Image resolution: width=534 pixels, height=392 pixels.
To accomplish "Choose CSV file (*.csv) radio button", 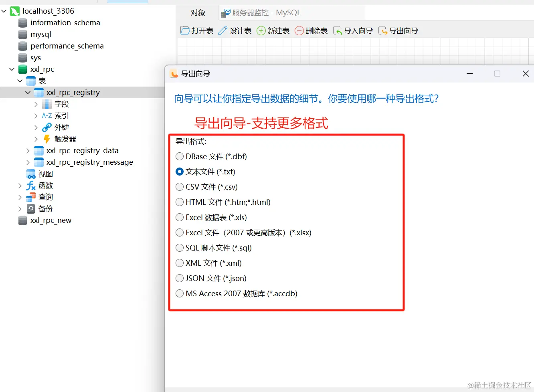I will click(180, 187).
